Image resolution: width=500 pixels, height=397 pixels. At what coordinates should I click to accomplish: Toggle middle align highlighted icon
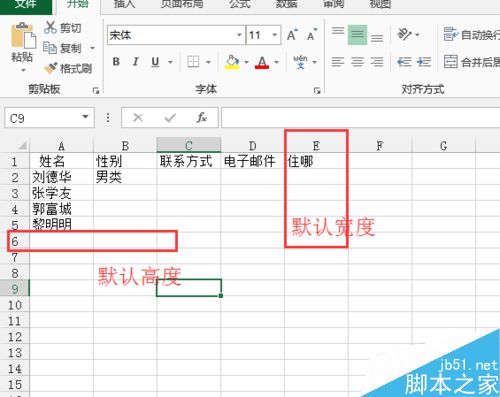(x=357, y=34)
